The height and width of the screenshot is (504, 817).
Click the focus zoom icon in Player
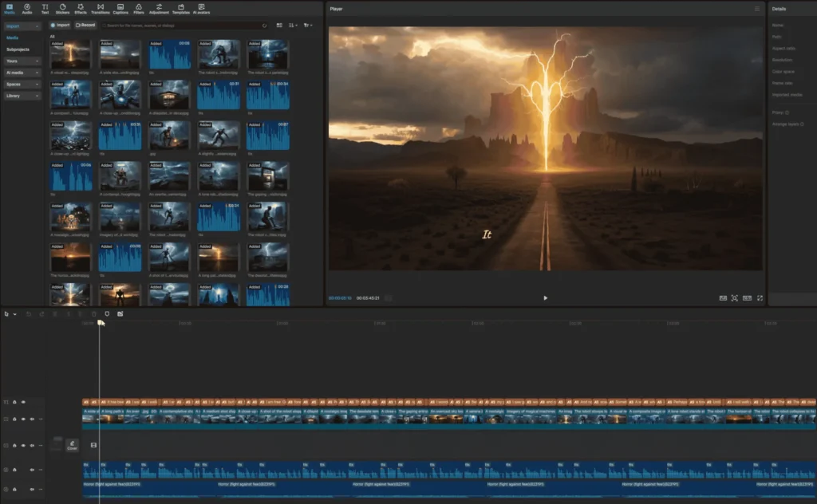734,298
